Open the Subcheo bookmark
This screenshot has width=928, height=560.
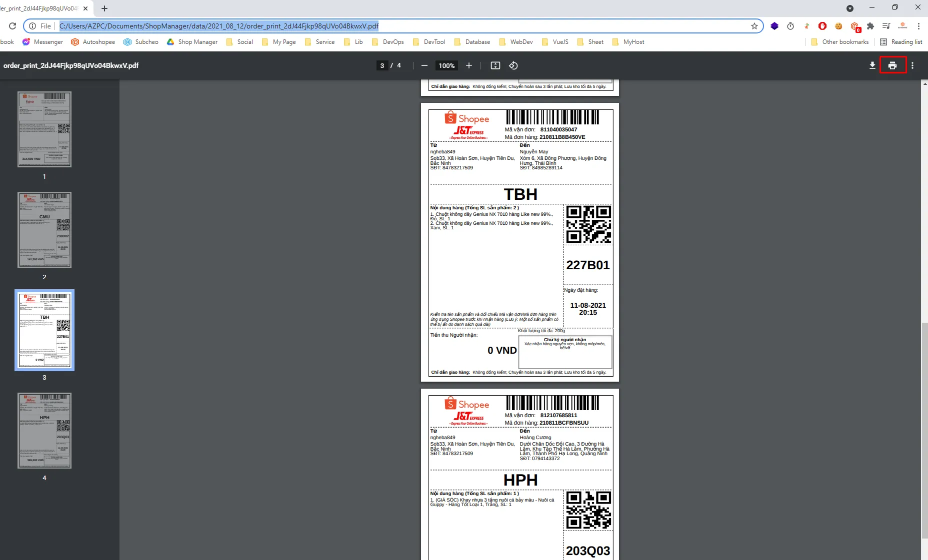(141, 42)
